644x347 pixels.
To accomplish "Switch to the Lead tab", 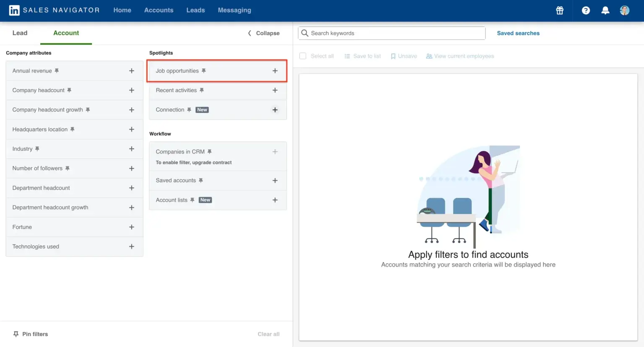I will click(x=20, y=33).
